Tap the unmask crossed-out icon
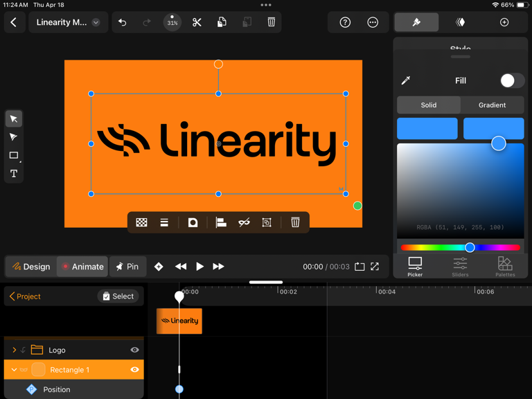This screenshot has height=399, width=532. [x=244, y=222]
